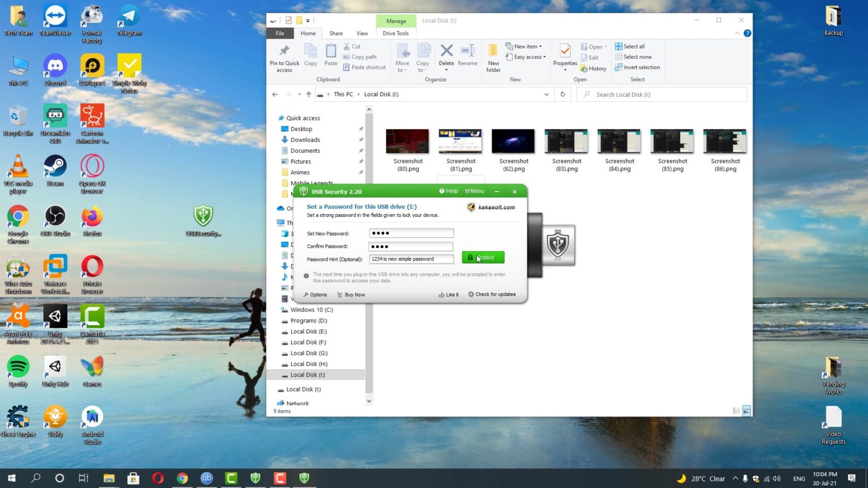Image resolution: width=868 pixels, height=488 pixels.
Task: Click the green Protect button
Action: coord(483,258)
